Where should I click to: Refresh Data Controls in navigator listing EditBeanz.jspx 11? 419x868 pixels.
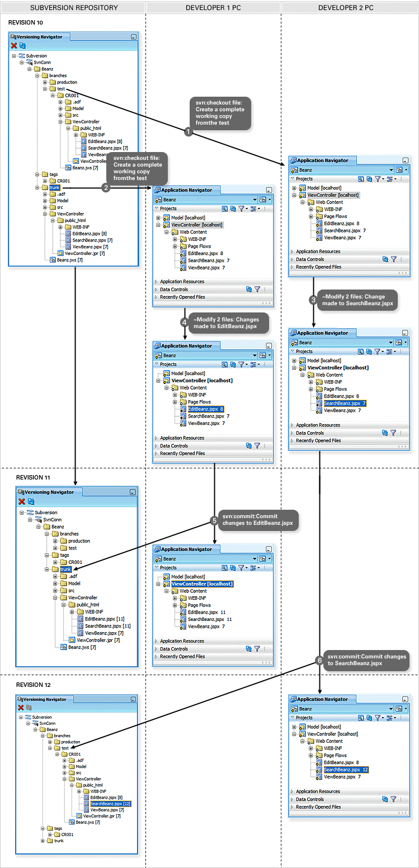(249, 649)
